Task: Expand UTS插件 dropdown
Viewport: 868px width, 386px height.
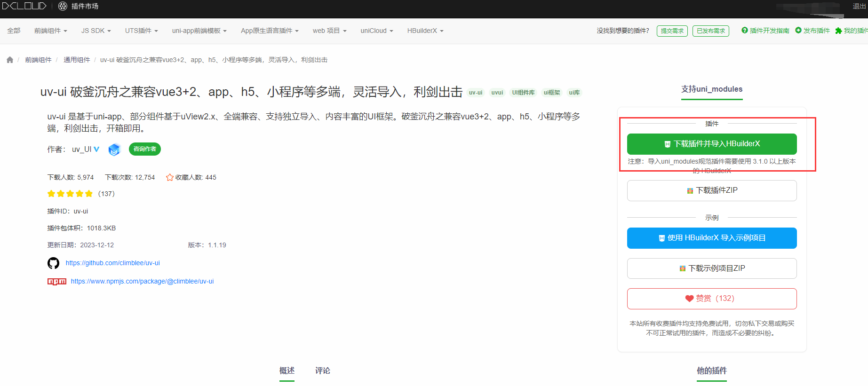Action: (142, 31)
